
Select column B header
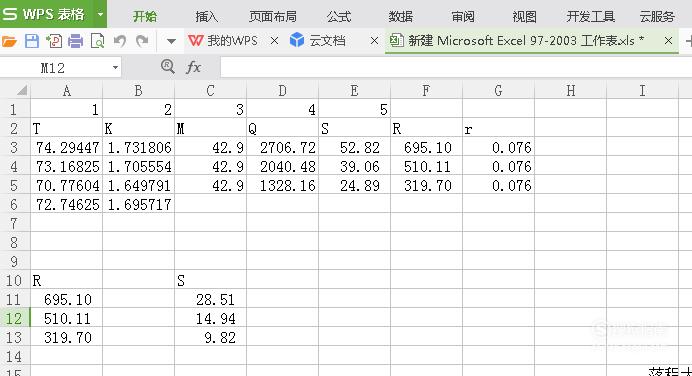pyautogui.click(x=139, y=90)
